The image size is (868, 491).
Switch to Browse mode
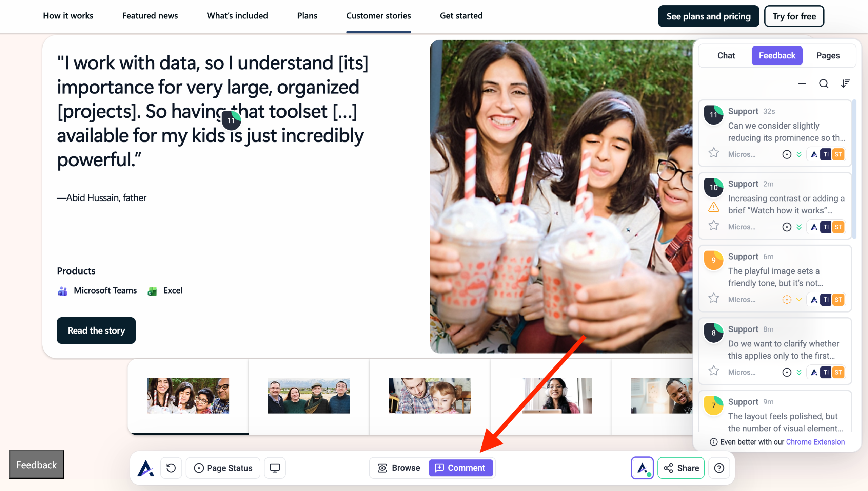(x=399, y=468)
